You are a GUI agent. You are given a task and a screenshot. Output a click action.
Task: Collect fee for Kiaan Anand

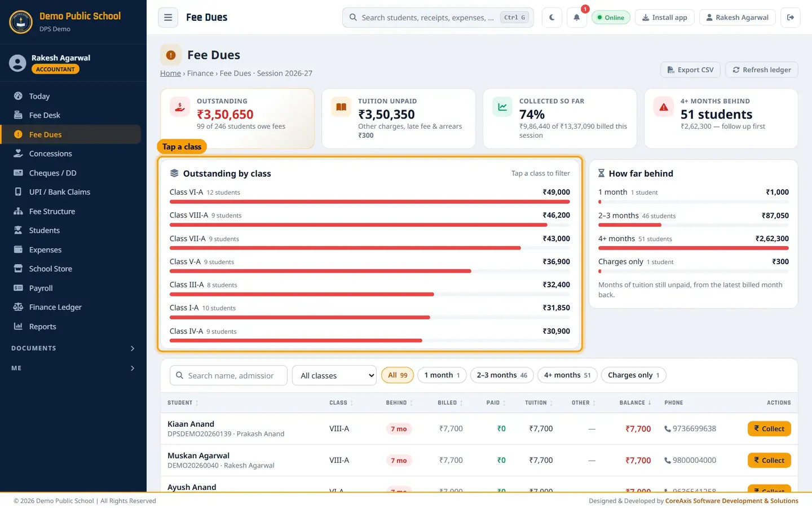point(769,429)
